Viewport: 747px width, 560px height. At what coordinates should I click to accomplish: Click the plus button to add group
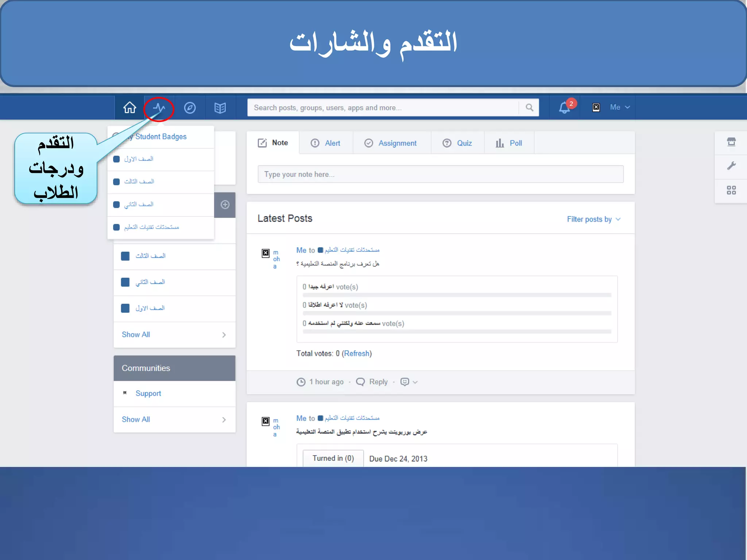225,205
